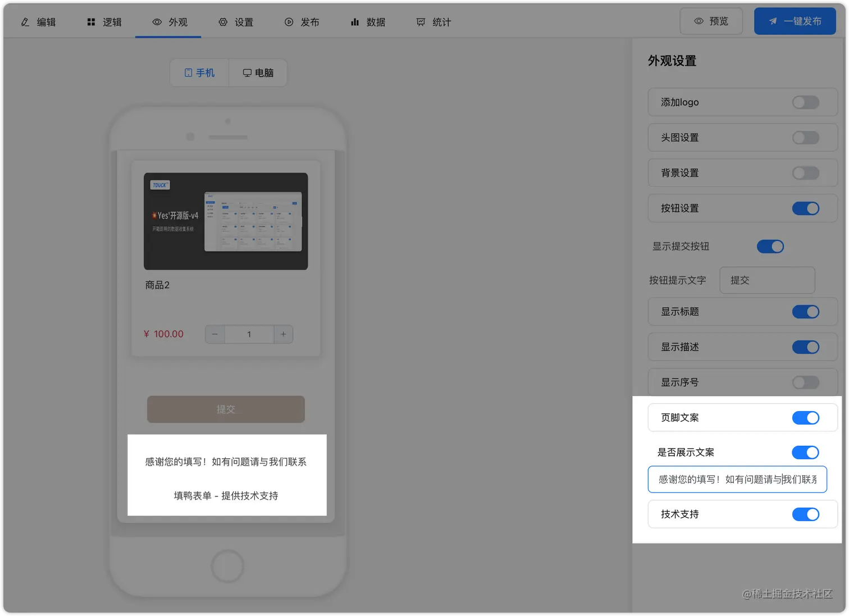Switch to the 逻辑 tab
Image resolution: width=849 pixels, height=616 pixels.
click(x=104, y=22)
